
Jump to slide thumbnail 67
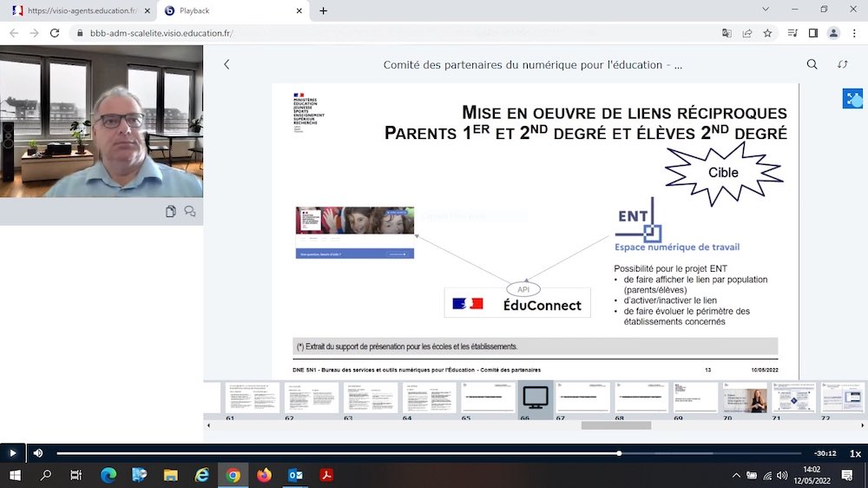[582, 397]
